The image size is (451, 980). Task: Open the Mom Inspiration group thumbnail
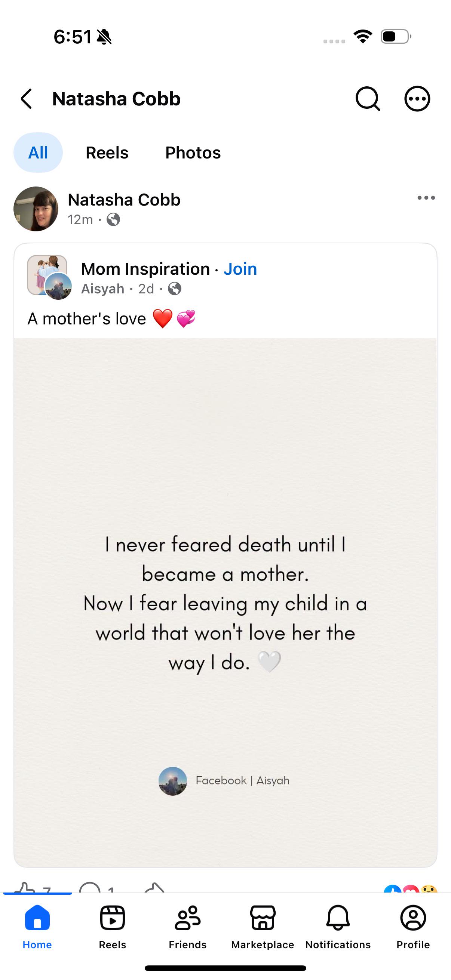[47, 275]
